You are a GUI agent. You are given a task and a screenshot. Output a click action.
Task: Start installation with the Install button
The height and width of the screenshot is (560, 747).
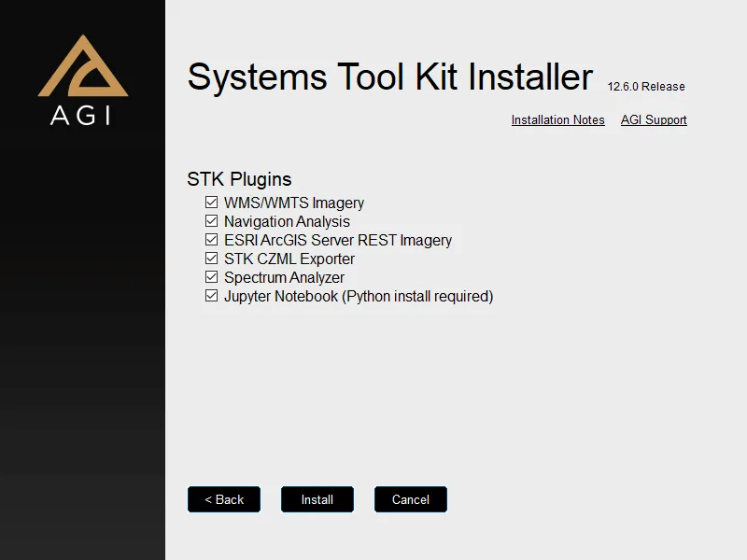(317, 499)
